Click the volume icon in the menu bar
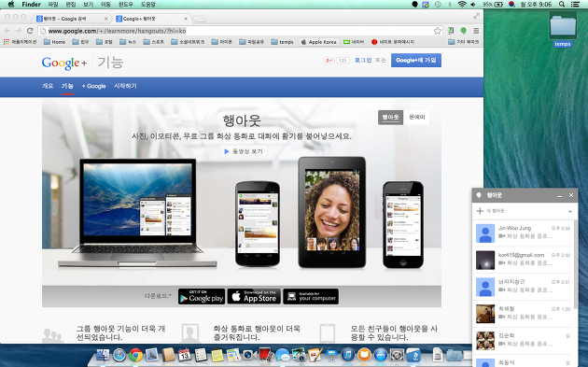This screenshot has height=367, width=588. (473, 4)
